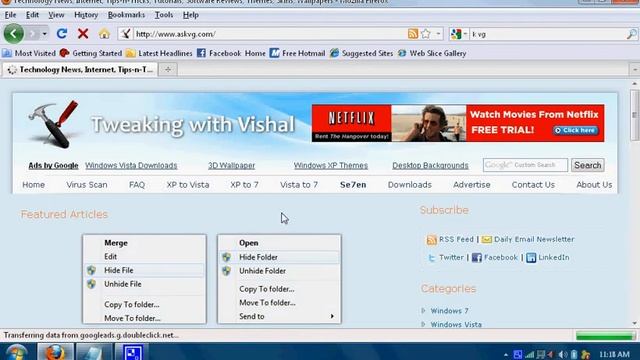Reload the page with the blue Refresh icon
640x360 pixels.
tap(62, 34)
